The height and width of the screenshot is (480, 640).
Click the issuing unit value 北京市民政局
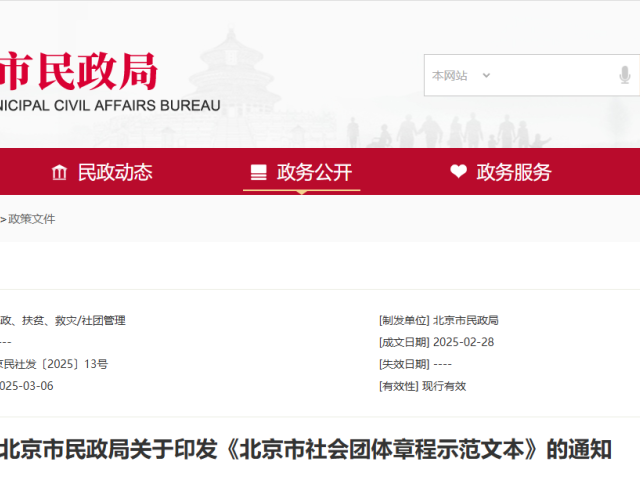[x=466, y=321]
